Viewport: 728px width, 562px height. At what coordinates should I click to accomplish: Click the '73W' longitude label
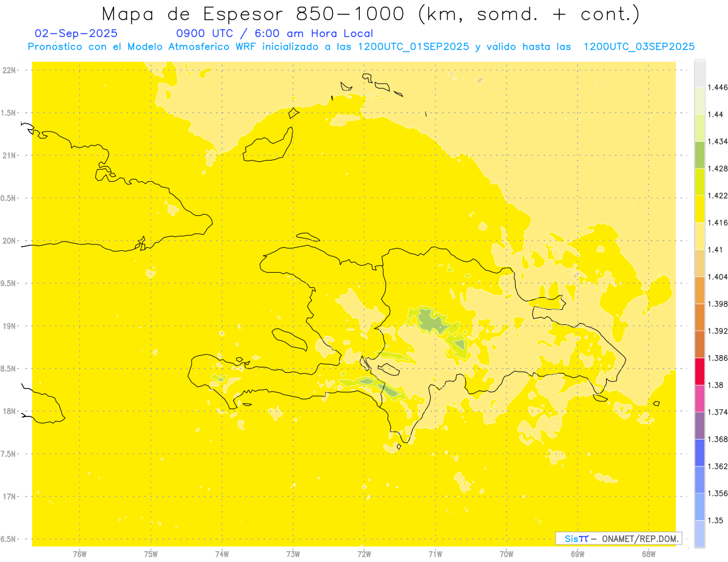click(x=293, y=554)
